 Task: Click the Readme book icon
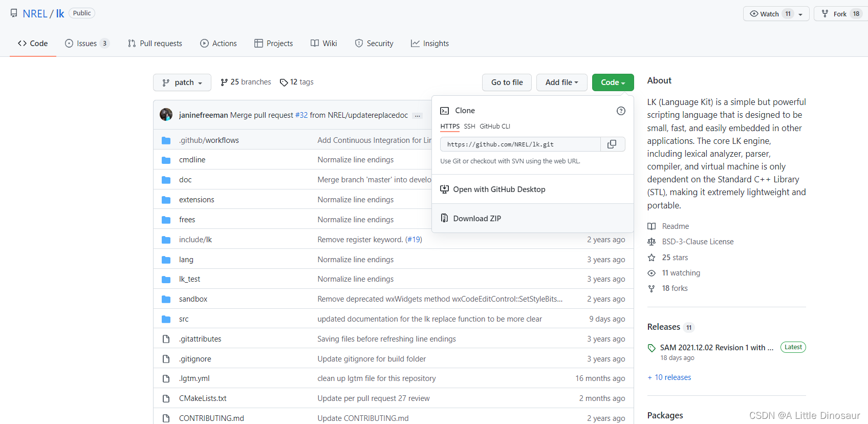[652, 226]
